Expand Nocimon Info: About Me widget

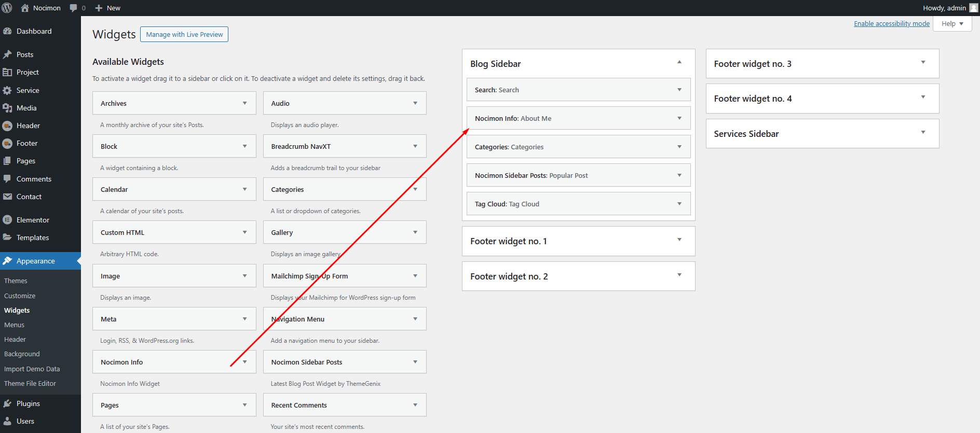click(x=679, y=118)
